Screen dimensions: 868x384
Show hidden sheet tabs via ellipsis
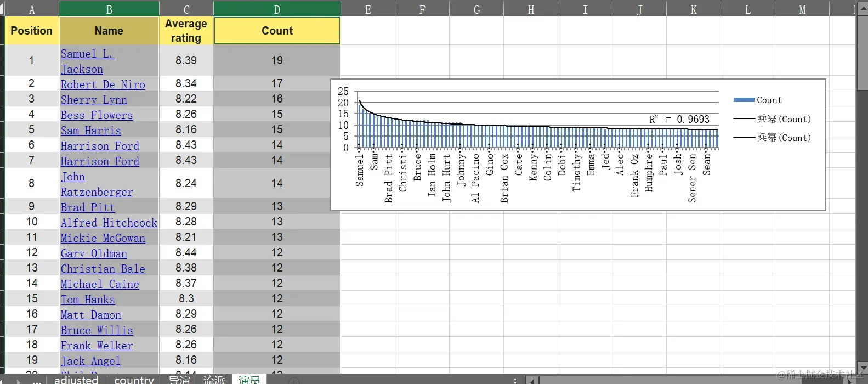pyautogui.click(x=36, y=380)
